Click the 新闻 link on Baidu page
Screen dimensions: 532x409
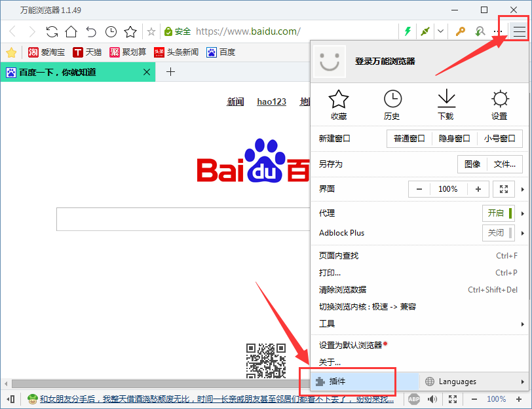(x=235, y=101)
